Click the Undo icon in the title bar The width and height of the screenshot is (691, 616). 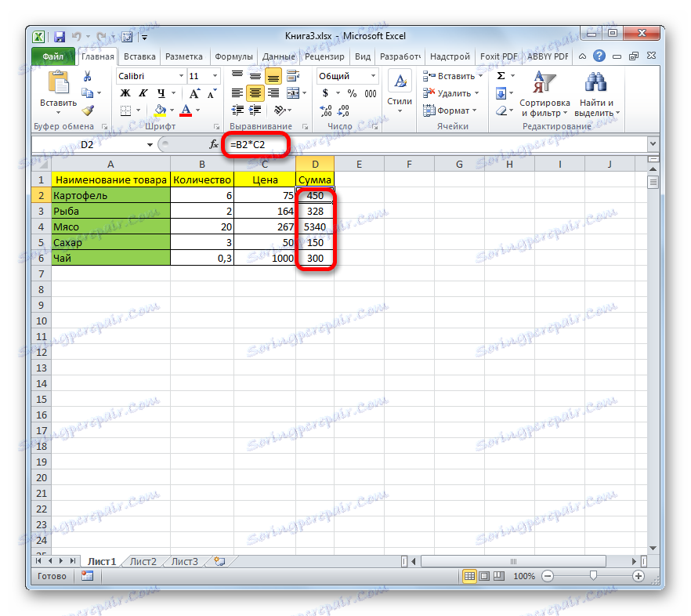point(77,37)
